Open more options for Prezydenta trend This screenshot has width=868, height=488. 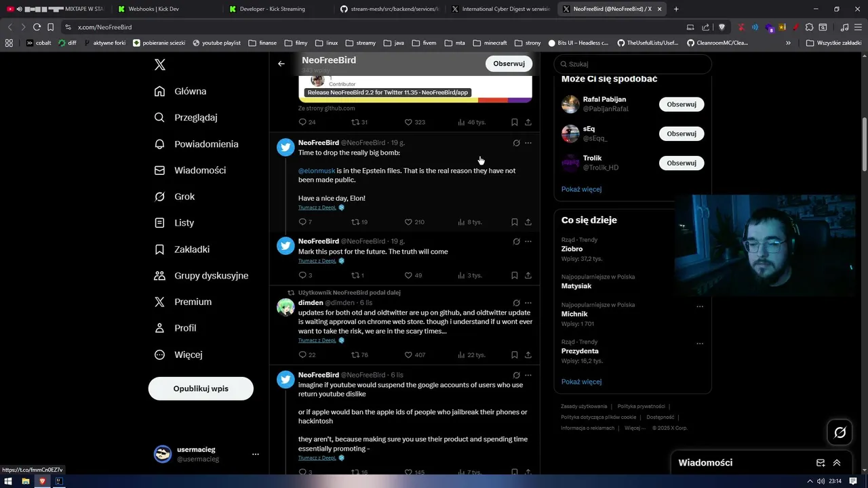click(x=700, y=343)
